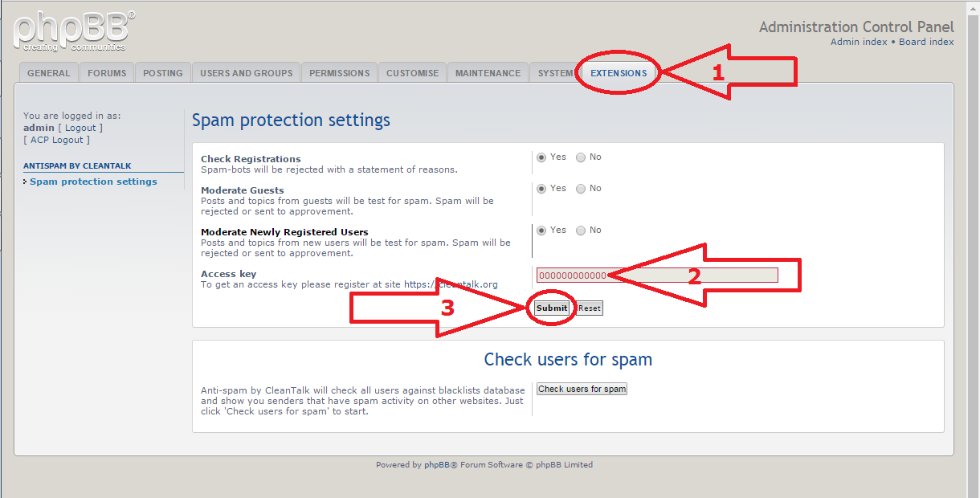The image size is (980, 498).
Task: Go to the Maintenance tab
Action: [x=488, y=72]
